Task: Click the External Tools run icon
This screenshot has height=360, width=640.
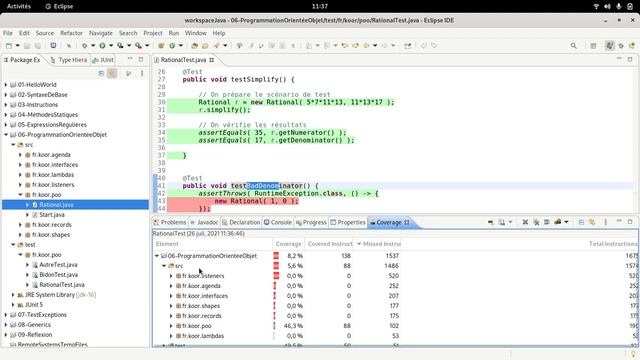Action: point(139,46)
